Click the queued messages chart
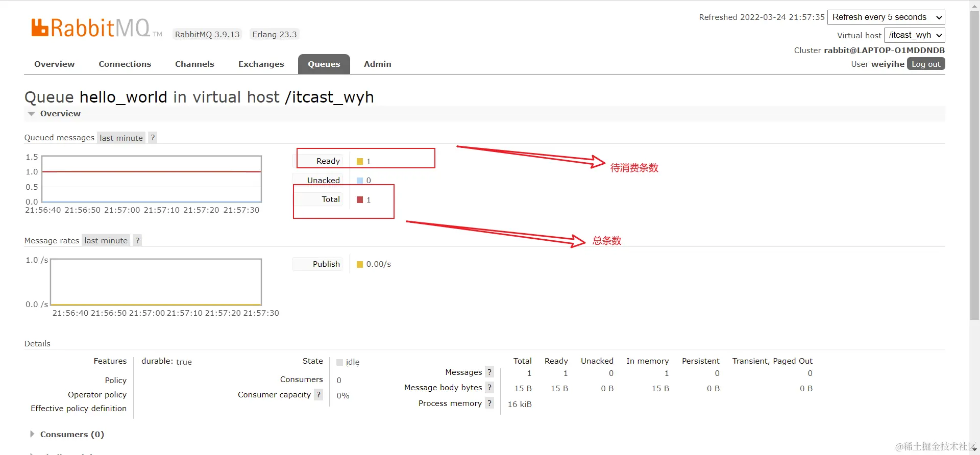This screenshot has width=980, height=455. [x=152, y=179]
